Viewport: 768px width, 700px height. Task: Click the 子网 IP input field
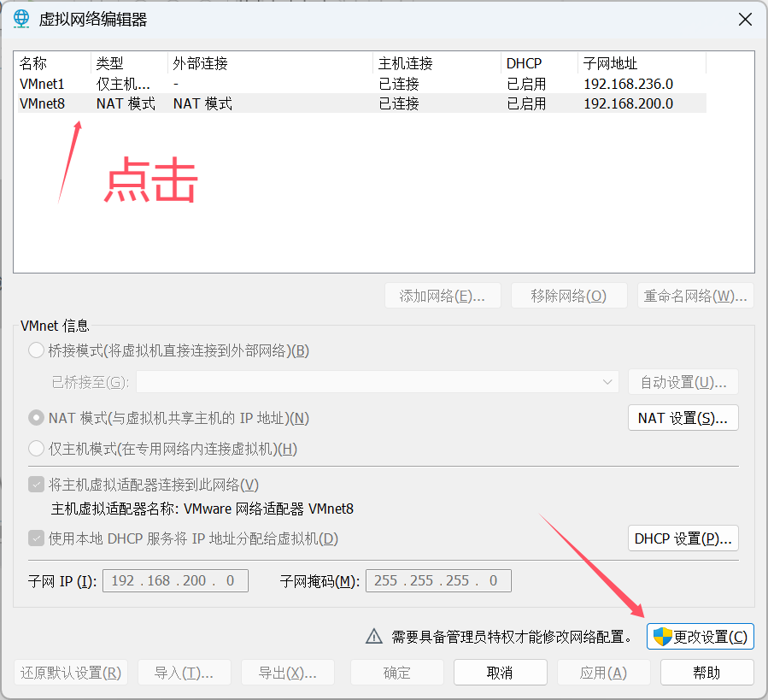pos(175,580)
